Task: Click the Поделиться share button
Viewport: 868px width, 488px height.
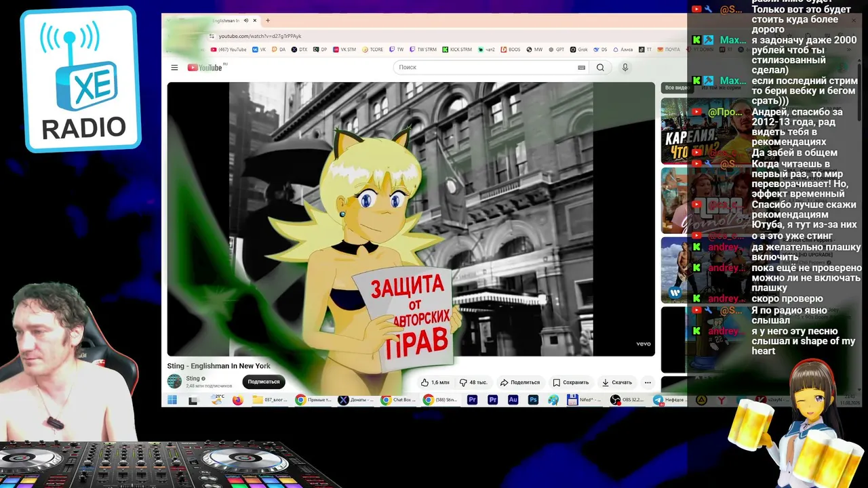Action: (x=519, y=382)
